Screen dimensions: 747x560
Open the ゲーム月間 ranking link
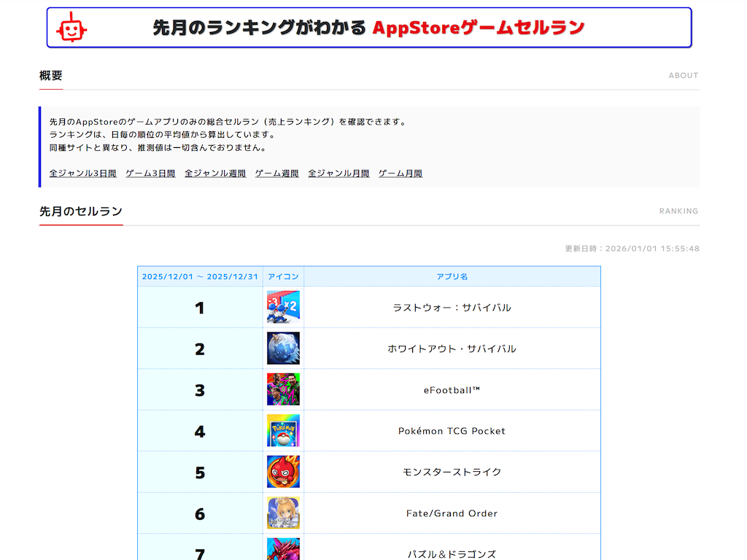coord(400,174)
